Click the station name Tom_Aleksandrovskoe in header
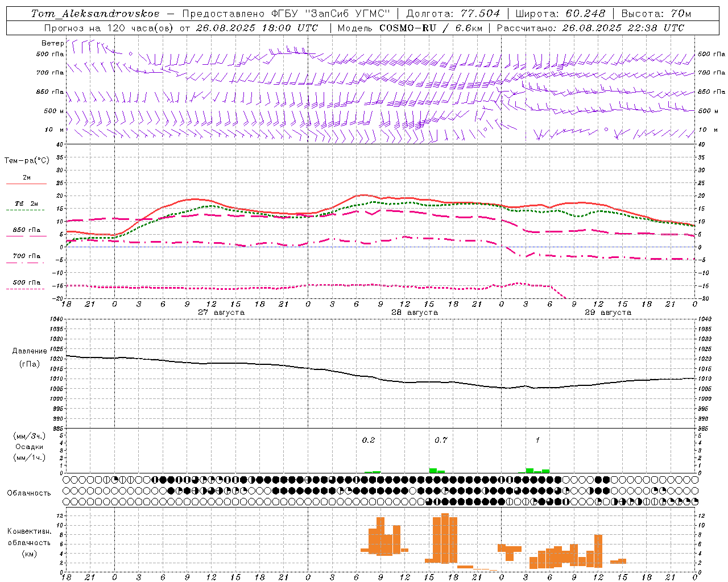The width and height of the screenshot is (728, 582). point(96,14)
